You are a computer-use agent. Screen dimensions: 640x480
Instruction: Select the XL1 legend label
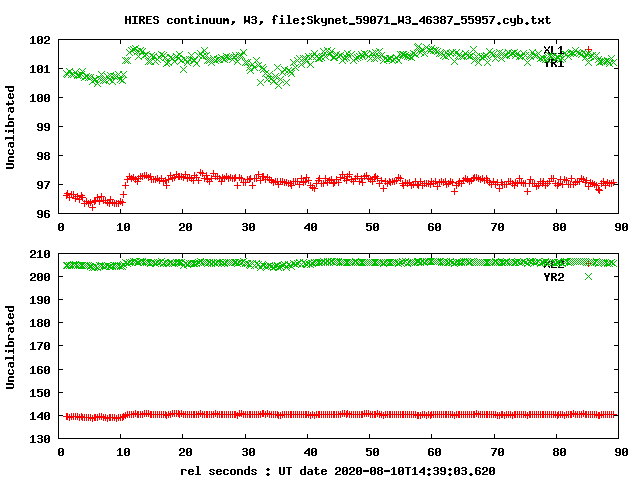click(x=553, y=50)
